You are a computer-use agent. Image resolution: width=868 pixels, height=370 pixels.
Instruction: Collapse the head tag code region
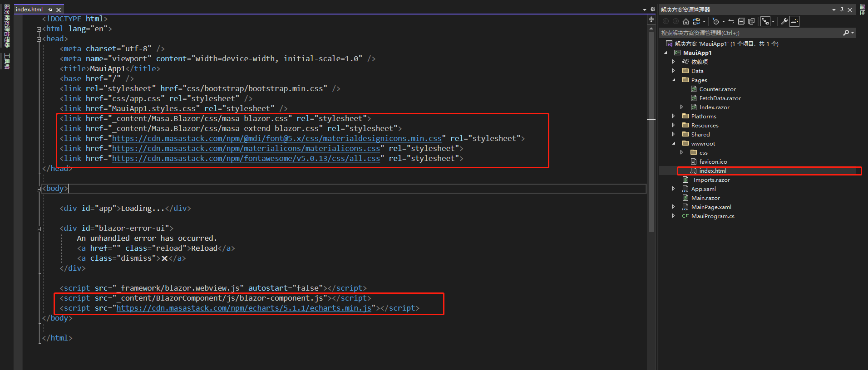(39, 39)
